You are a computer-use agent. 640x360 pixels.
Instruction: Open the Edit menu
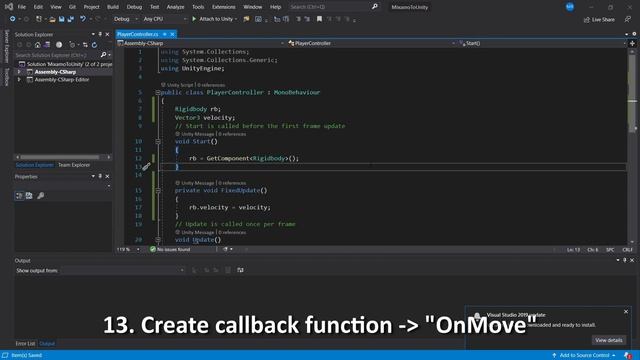click(x=38, y=7)
